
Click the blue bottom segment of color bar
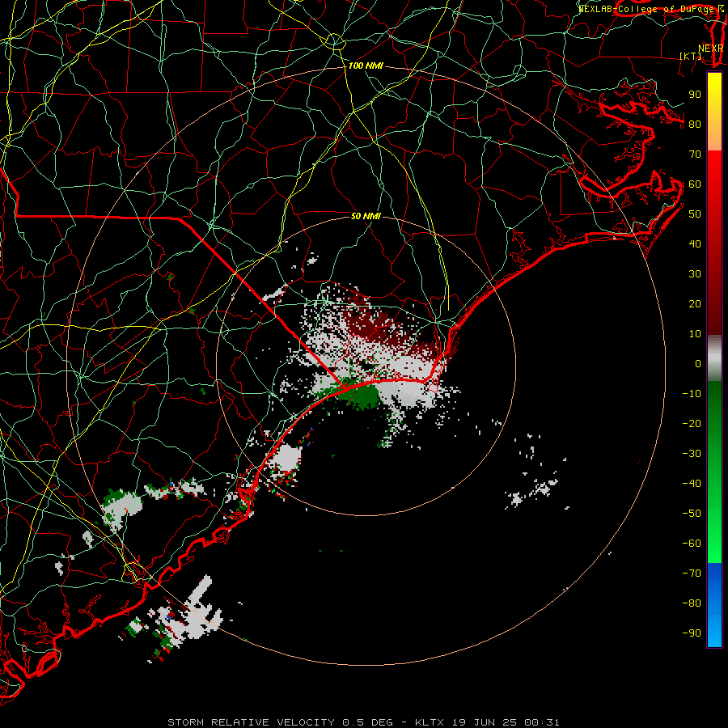714,605
